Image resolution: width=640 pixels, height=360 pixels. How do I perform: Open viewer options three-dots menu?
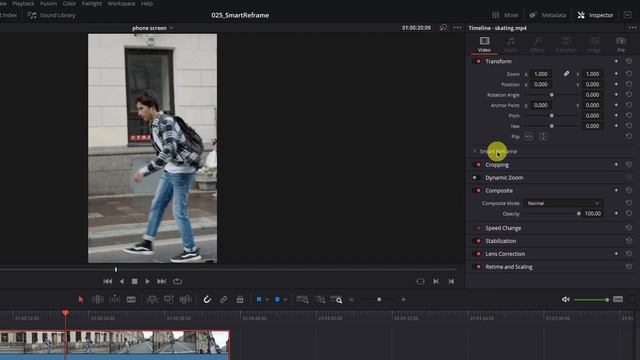pyautogui.click(x=457, y=28)
